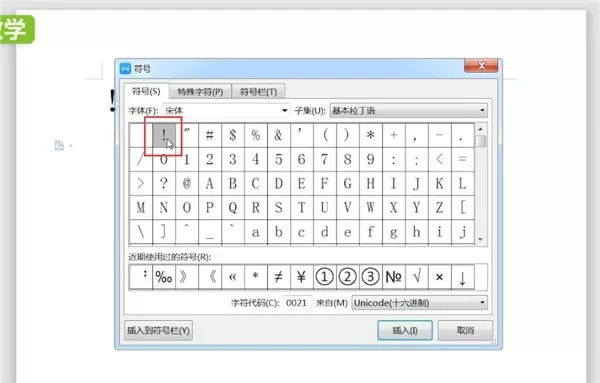
Task: Open the 来自 Unicode encoding dropdown
Action: click(419, 303)
